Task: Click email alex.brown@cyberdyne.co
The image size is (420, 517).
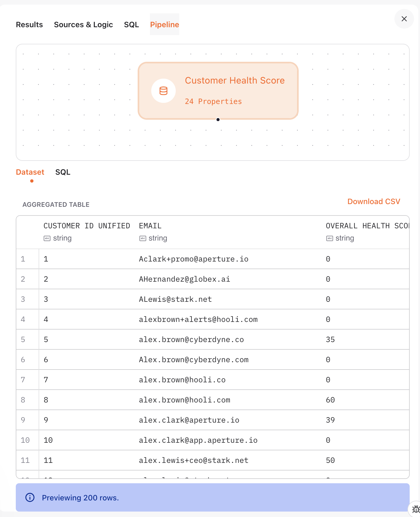Action: [191, 339]
